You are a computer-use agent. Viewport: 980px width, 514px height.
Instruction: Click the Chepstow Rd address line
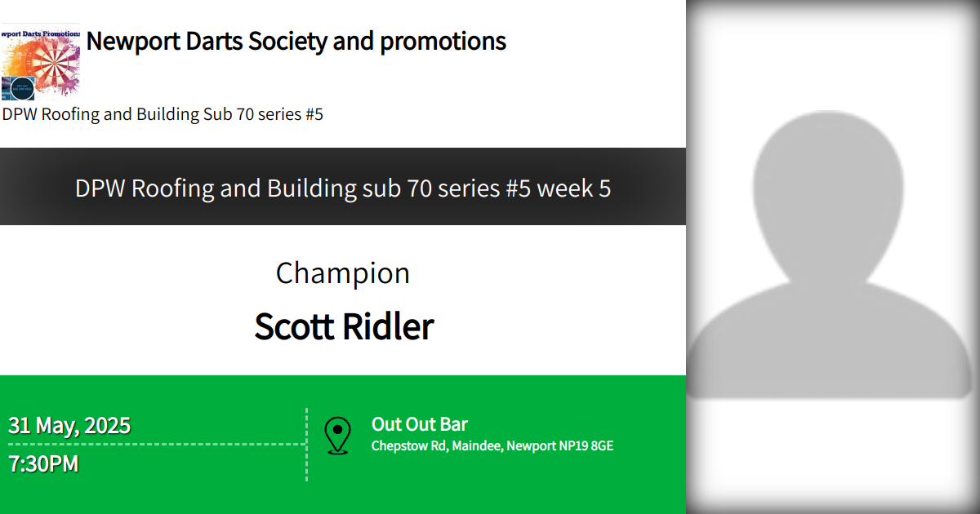492,446
